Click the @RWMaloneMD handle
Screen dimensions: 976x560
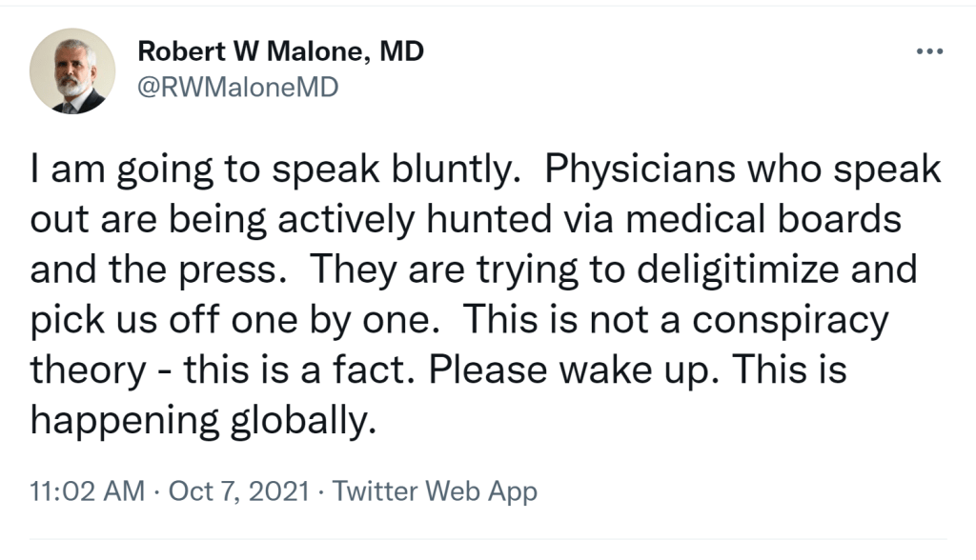coord(238,88)
